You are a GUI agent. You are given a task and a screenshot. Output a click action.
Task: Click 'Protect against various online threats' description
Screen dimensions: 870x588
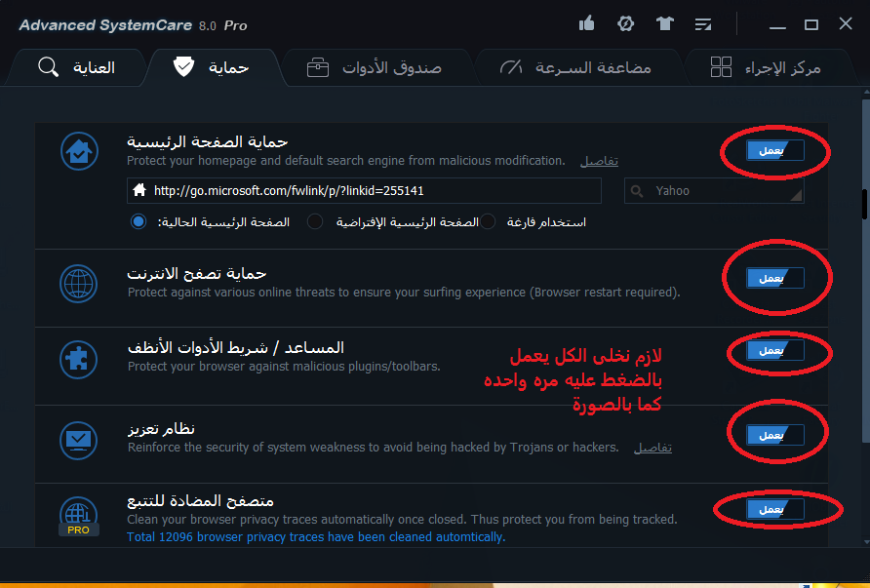point(404,293)
